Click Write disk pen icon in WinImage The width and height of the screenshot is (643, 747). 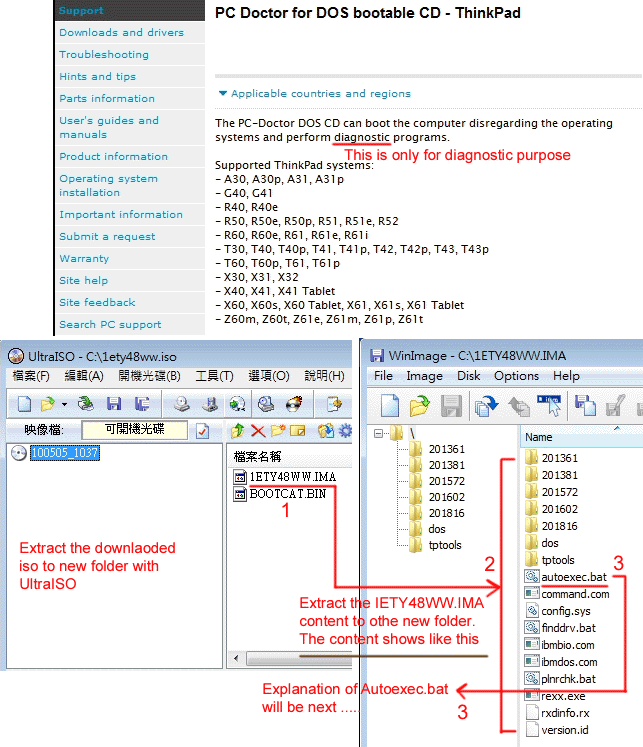pos(615,406)
